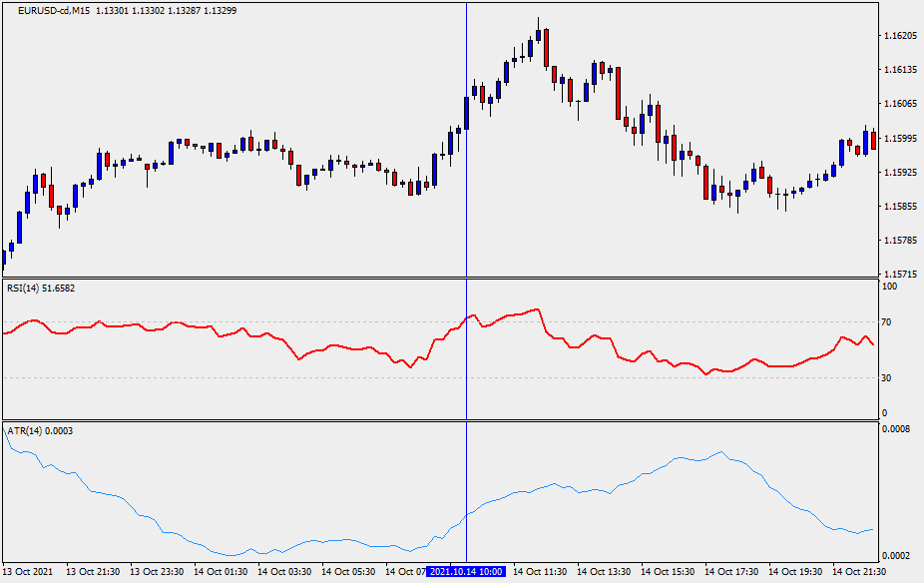The width and height of the screenshot is (924, 583).
Task: Click the 13 Oct 21:30 time axis label
Action: (x=93, y=572)
